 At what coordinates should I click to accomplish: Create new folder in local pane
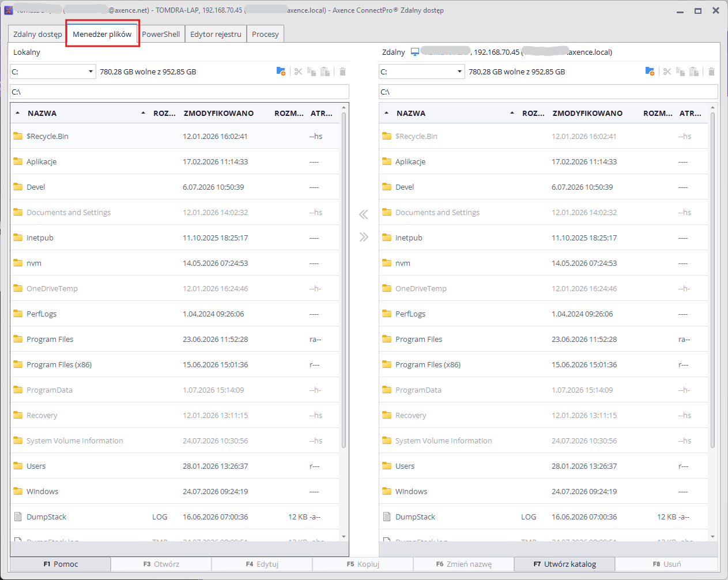(x=281, y=71)
